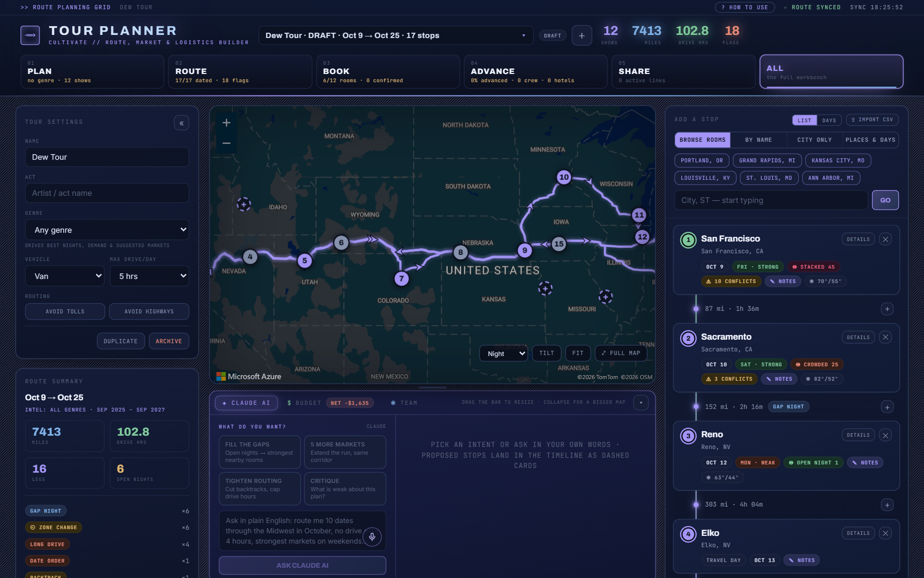The image size is (924, 578).
Task: Insert stop after 303 mi leg
Action: click(887, 505)
